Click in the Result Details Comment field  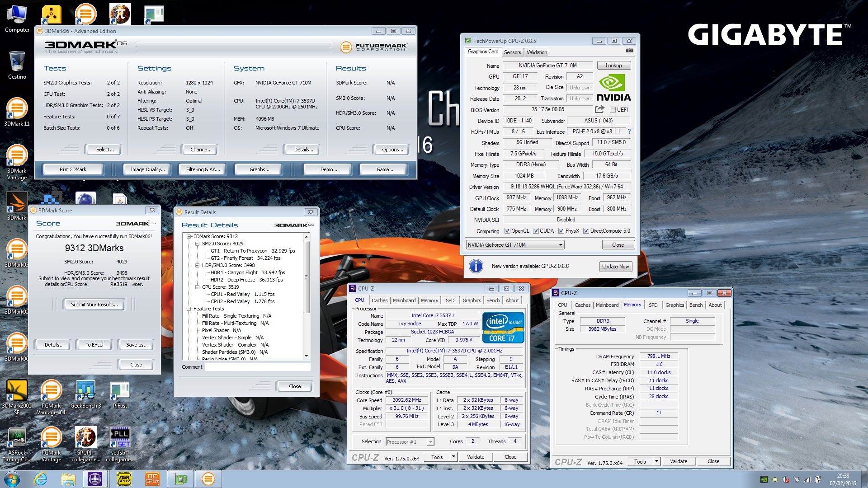point(258,367)
